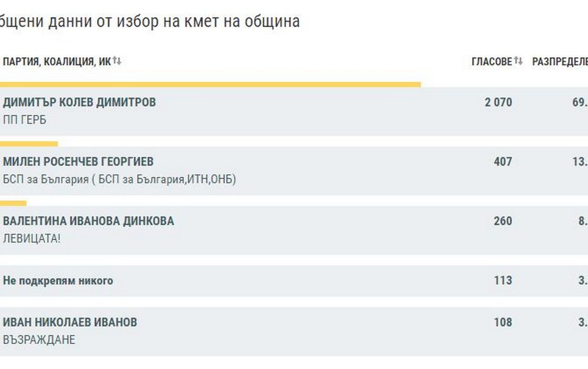The height and width of the screenshot is (369, 588).
Task: Open МИЛЕН РОСЕНЧЕВ ГЕОРГИЕВ candidate entry
Action: click(x=78, y=161)
